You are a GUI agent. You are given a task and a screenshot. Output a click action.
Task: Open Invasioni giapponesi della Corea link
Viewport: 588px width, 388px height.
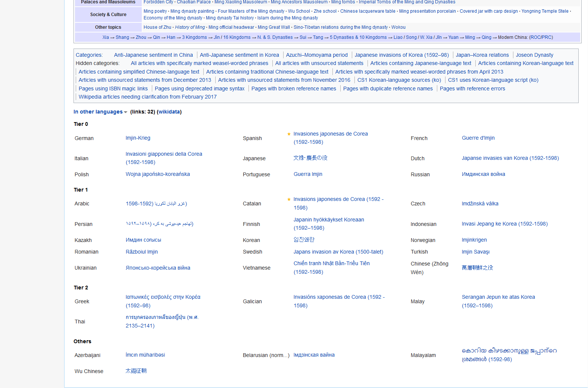pos(164,158)
